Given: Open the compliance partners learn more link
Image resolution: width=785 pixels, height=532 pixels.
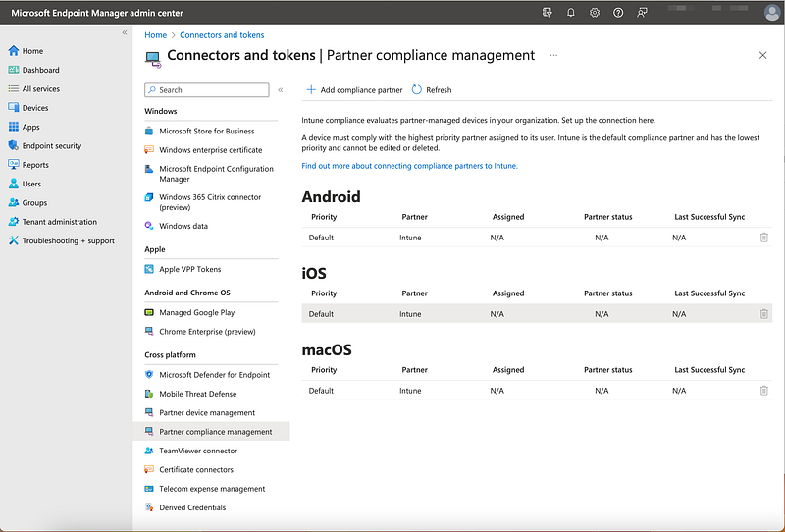Looking at the screenshot, I should click(409, 166).
